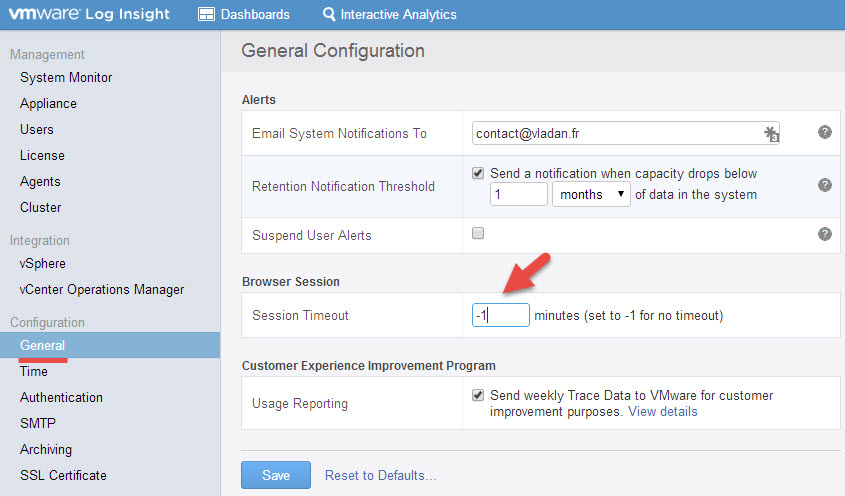Click the 'Integration' sidebar group heading
The image size is (845, 496).
pyautogui.click(x=39, y=240)
